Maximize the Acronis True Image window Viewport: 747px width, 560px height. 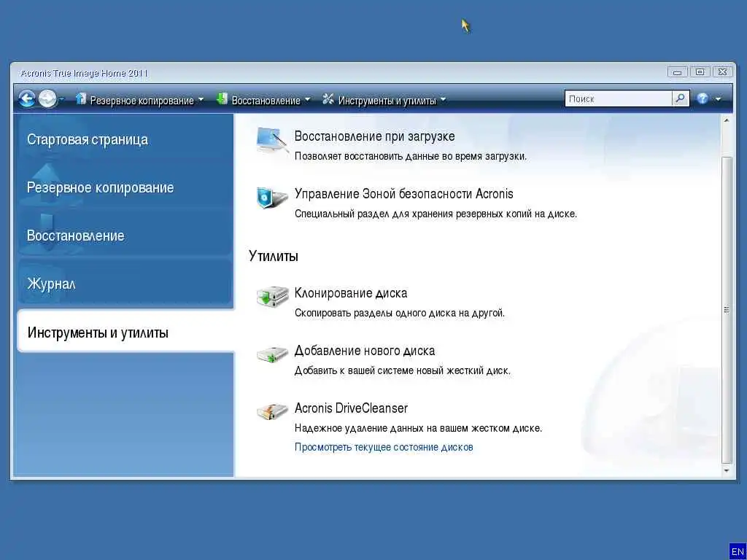[700, 72]
